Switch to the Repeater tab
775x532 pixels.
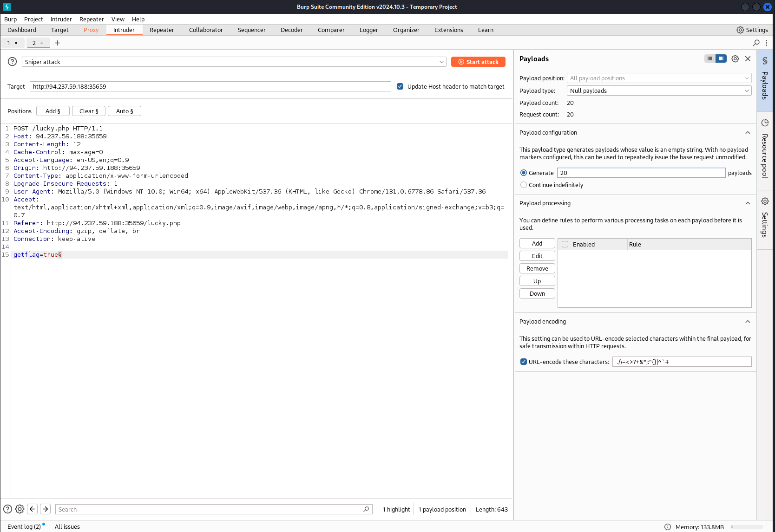[162, 30]
